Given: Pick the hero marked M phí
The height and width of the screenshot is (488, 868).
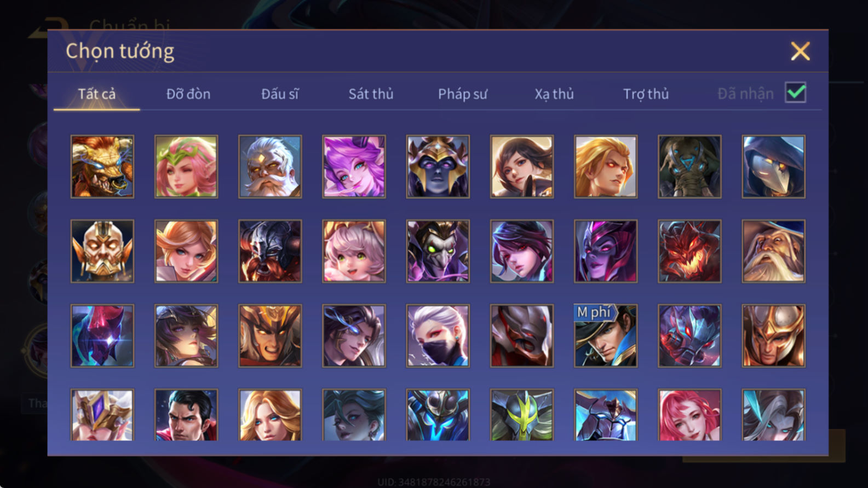Looking at the screenshot, I should [606, 336].
